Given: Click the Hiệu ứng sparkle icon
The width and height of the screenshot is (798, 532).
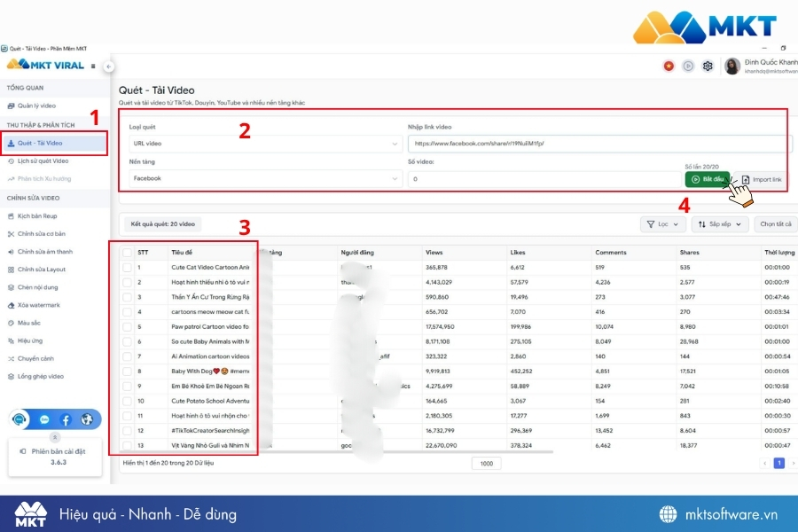Looking at the screenshot, I should [x=11, y=340].
